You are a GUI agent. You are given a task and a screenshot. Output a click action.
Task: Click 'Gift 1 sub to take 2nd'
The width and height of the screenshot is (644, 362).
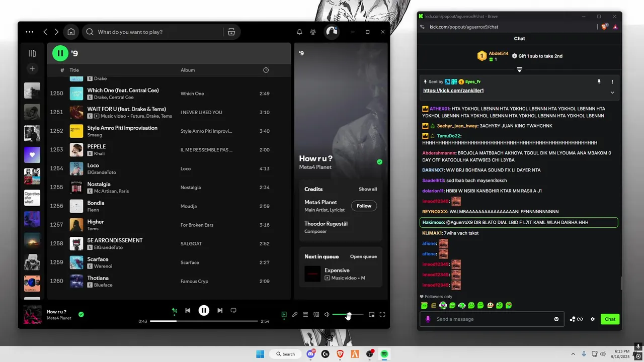tap(537, 56)
